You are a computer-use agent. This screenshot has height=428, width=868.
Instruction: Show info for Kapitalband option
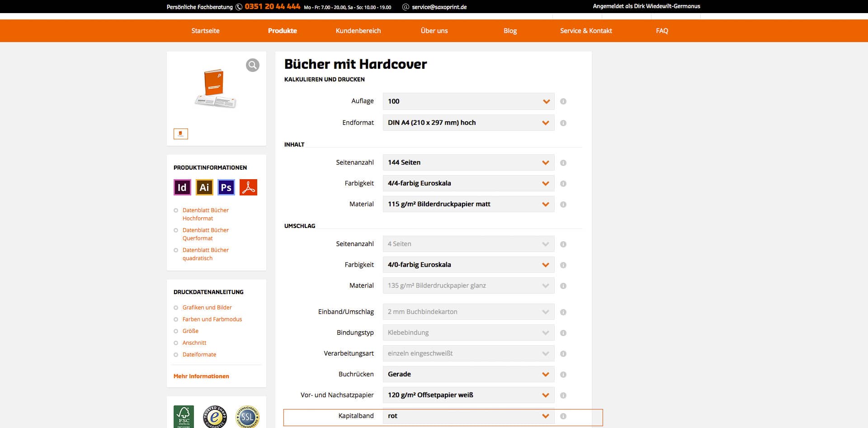click(x=563, y=416)
